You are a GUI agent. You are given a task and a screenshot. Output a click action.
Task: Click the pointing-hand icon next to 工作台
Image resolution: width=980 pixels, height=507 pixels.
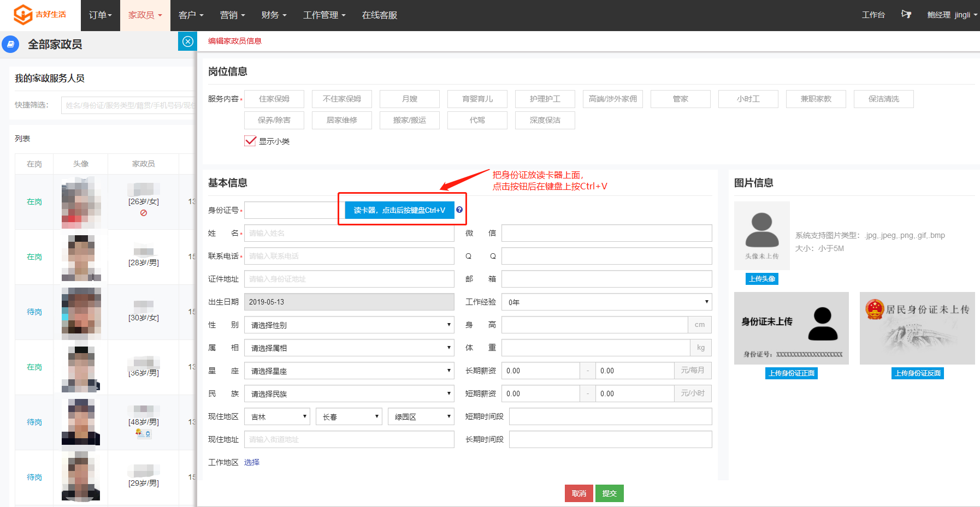[x=906, y=15]
